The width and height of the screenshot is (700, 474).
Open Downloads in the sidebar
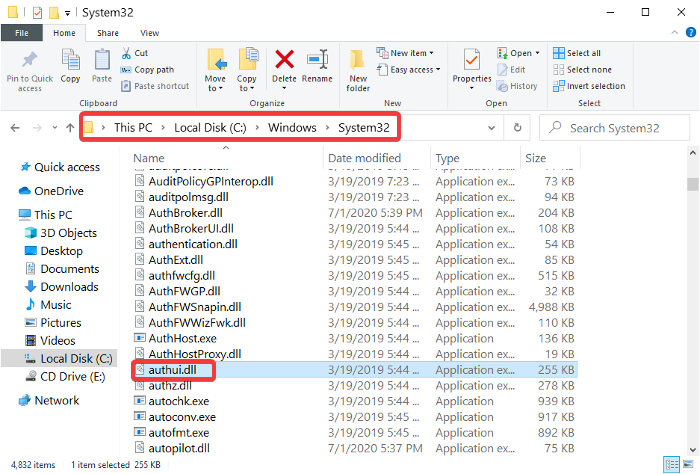[62, 287]
